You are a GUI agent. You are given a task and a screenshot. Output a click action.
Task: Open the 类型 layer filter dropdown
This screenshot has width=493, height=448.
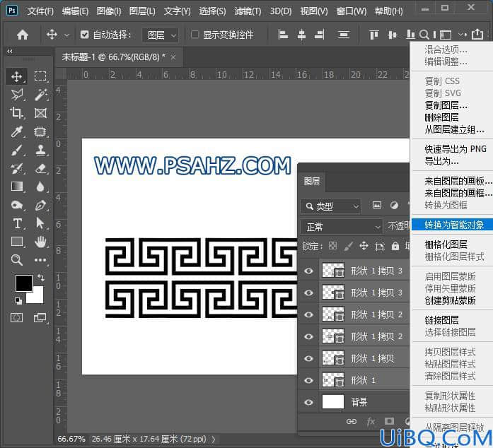[331, 206]
